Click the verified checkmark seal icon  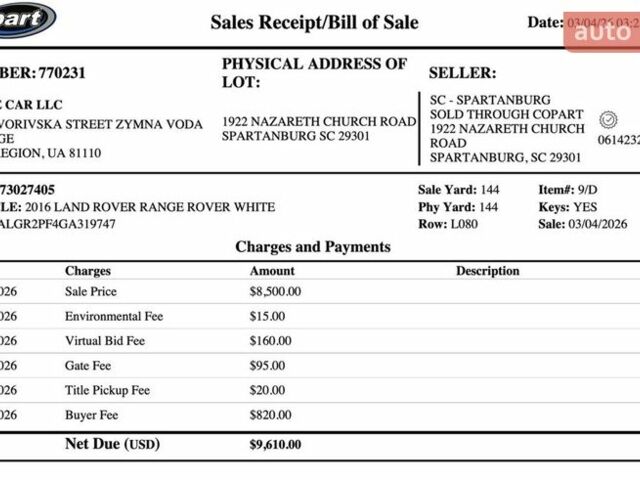(x=608, y=119)
